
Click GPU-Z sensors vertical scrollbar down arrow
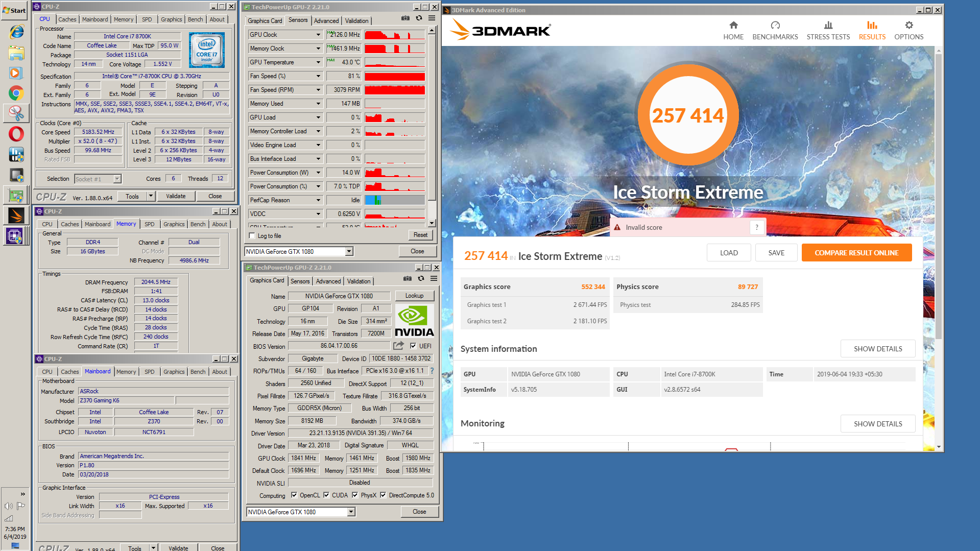pos(432,223)
